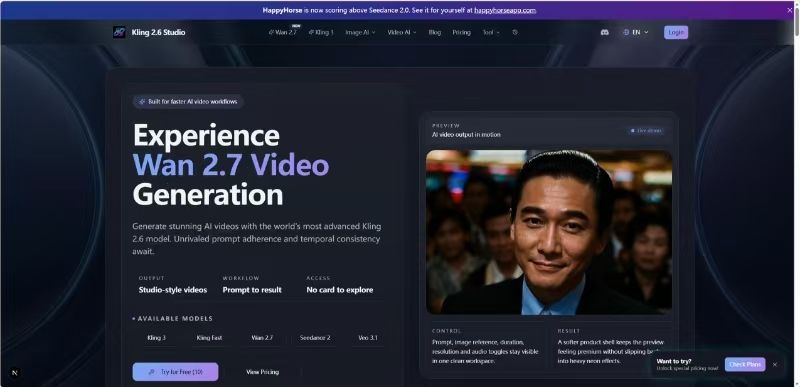This screenshot has width=800, height=387.
Task: Follow the happyhorseapp.com link
Action: [505, 10]
